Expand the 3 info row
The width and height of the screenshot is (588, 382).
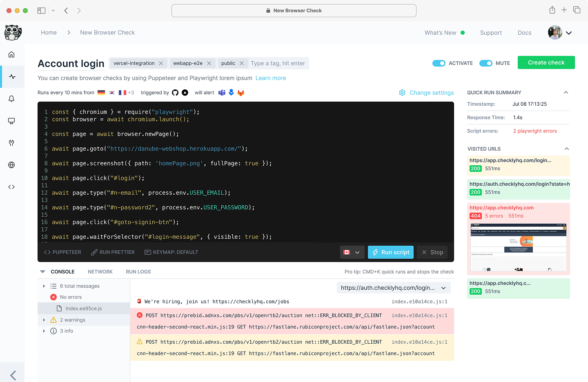pyautogui.click(x=44, y=331)
